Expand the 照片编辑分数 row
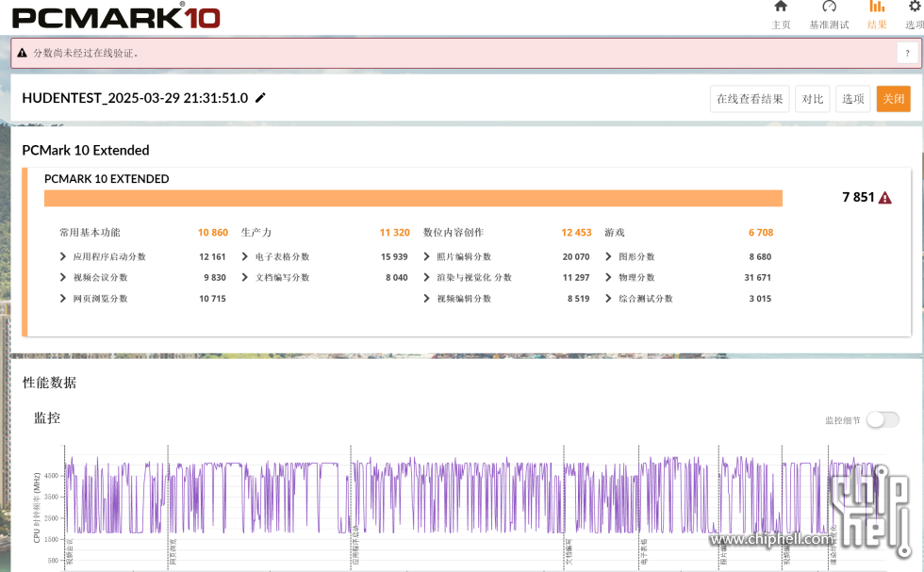 tap(426, 256)
